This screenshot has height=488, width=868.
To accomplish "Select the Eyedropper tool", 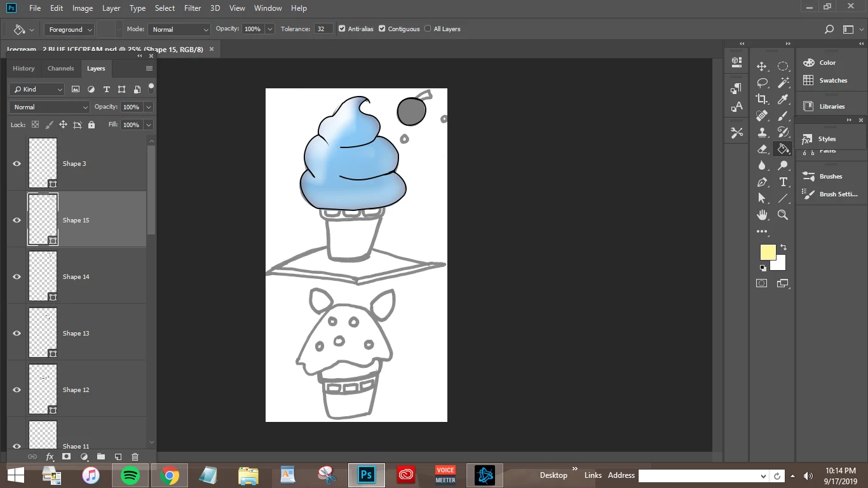I will (x=783, y=99).
